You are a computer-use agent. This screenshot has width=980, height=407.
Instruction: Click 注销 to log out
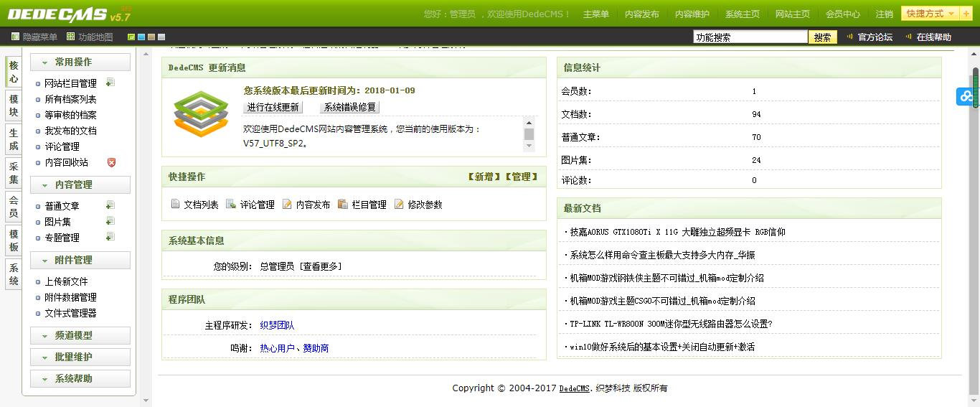point(885,14)
